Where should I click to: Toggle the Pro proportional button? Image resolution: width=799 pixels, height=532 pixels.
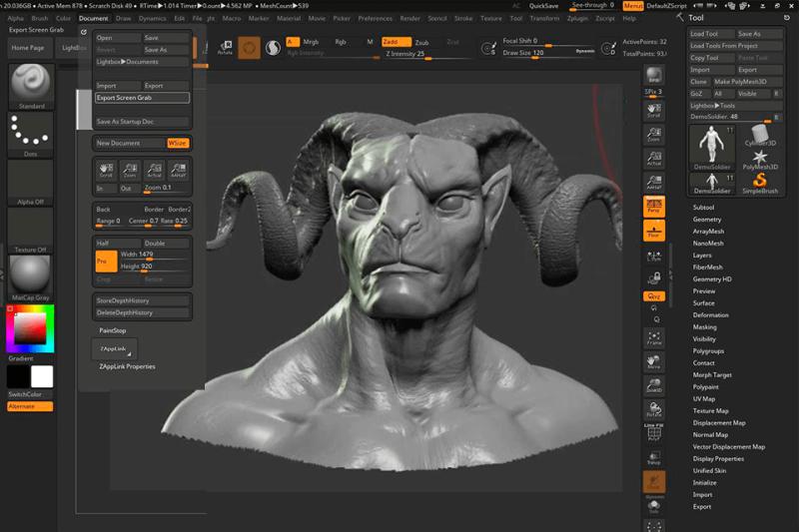[106, 262]
